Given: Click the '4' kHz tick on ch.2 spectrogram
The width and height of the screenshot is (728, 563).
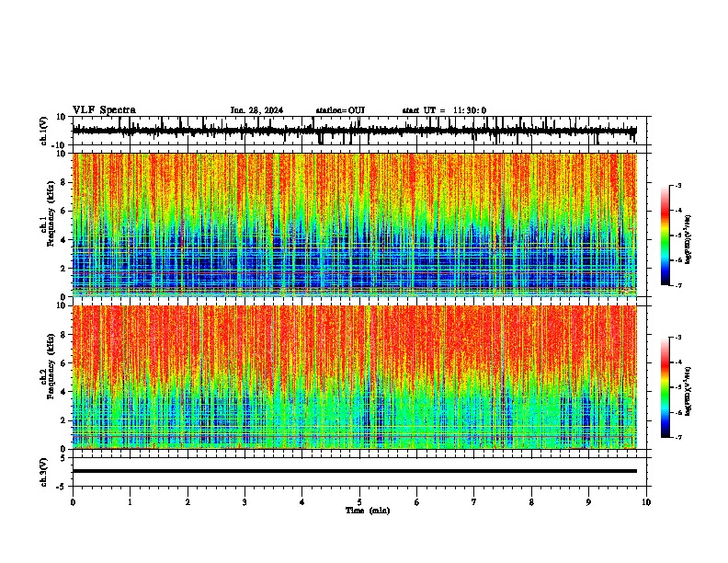Looking at the screenshot, I should [64, 392].
